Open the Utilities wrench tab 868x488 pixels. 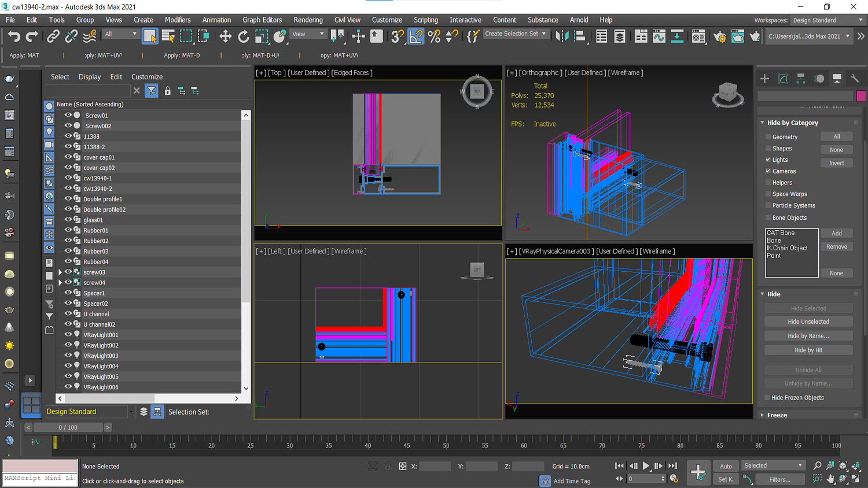855,79
